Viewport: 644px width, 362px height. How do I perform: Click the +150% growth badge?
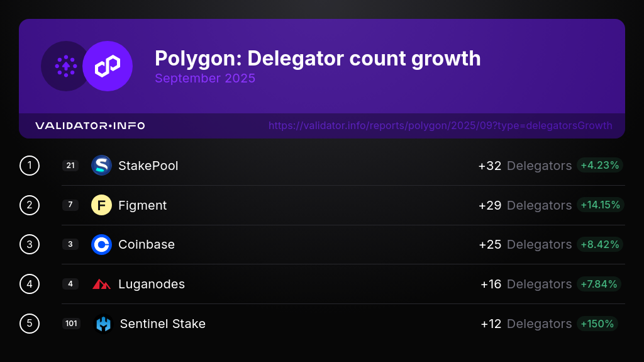coord(597,324)
